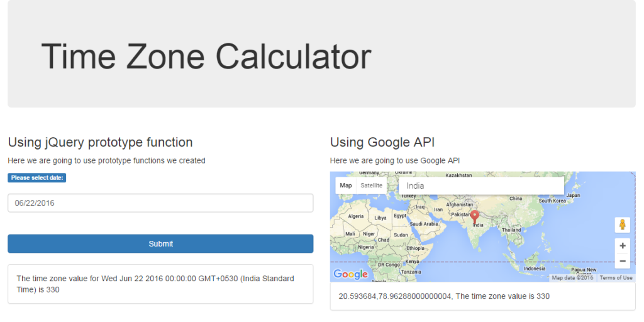644x322 pixels.
Task: Switch map to Satellite view
Action: [x=371, y=186]
